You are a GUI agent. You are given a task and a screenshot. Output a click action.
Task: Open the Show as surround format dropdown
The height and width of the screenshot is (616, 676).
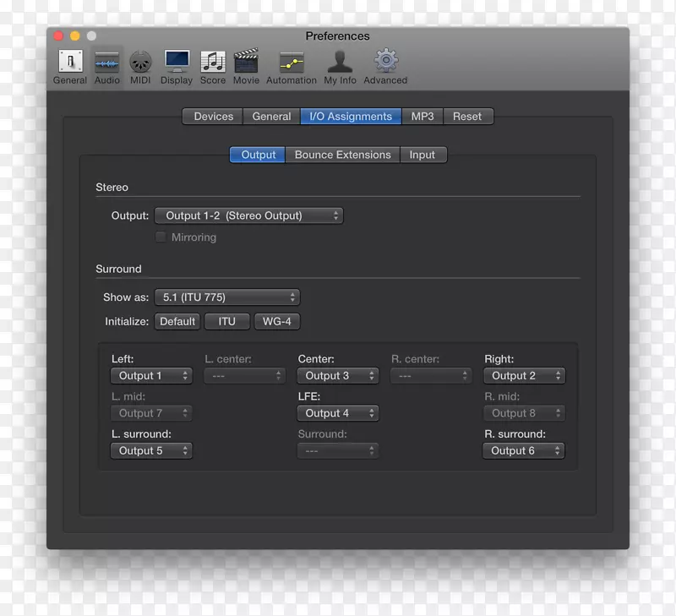tap(226, 297)
